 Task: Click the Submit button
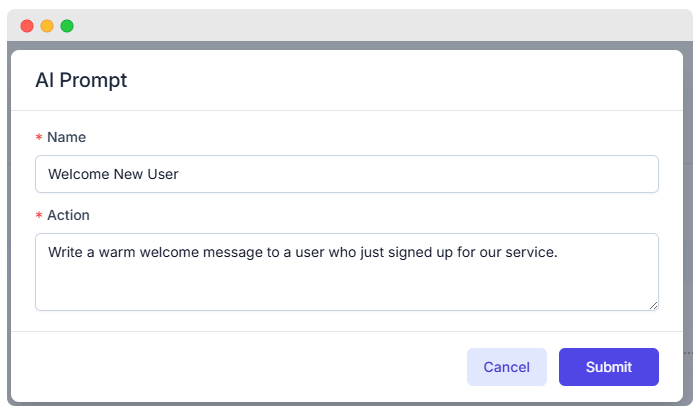pos(608,367)
